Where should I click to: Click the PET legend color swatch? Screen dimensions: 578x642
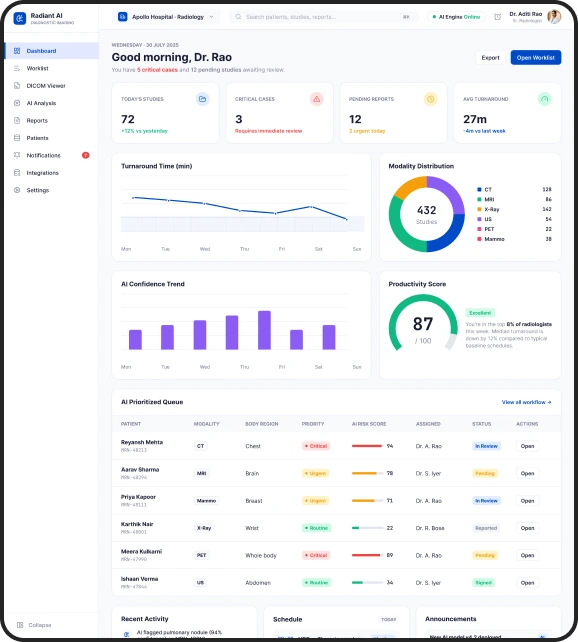(x=479, y=229)
